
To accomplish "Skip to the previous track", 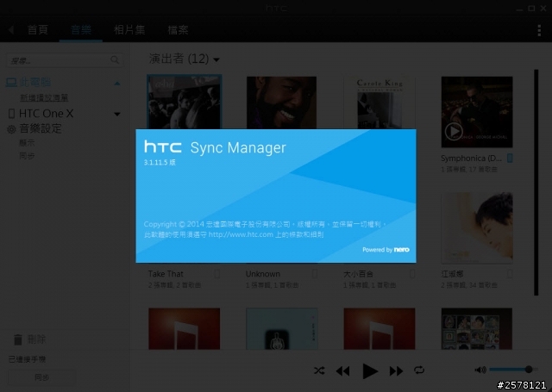I will tap(342, 371).
